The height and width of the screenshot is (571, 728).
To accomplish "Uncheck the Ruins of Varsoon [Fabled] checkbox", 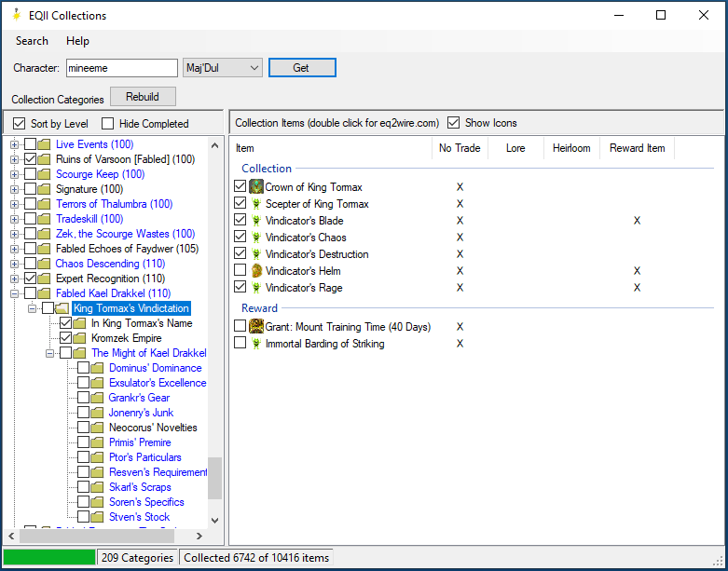I will click(30, 159).
